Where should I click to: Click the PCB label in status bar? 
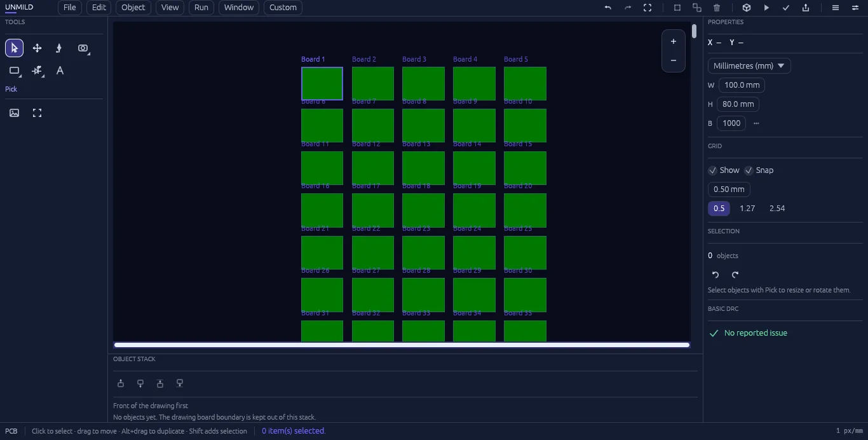click(11, 431)
